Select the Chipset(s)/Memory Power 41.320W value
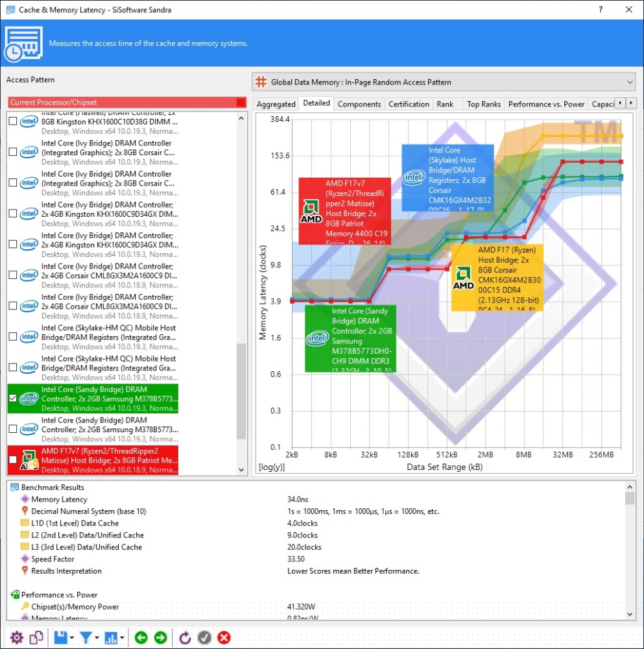The width and height of the screenshot is (644, 649). click(x=301, y=606)
